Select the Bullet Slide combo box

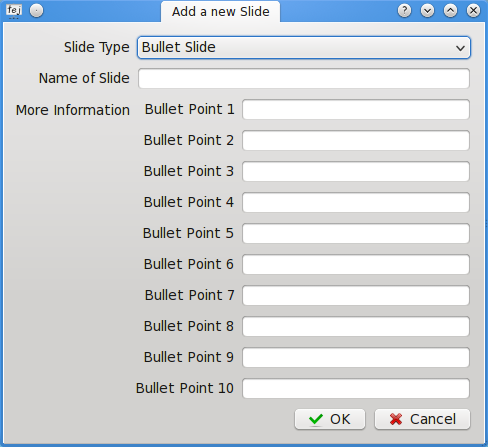[x=304, y=48]
